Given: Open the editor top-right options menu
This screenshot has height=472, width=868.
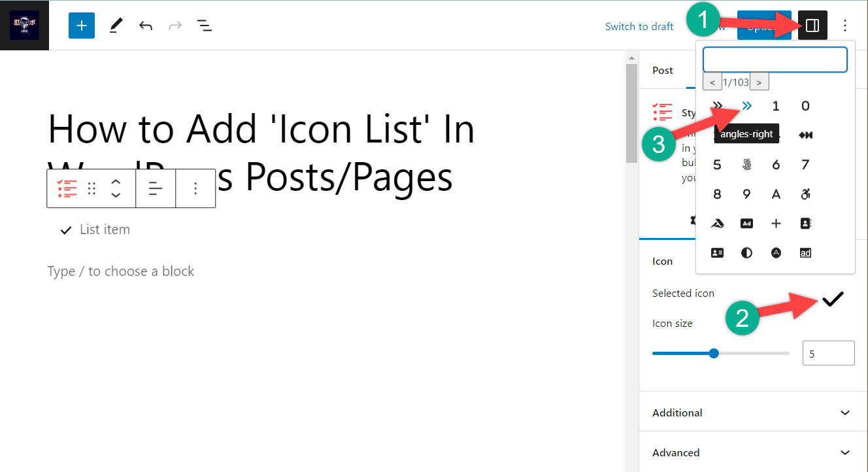Looking at the screenshot, I should 845,25.
